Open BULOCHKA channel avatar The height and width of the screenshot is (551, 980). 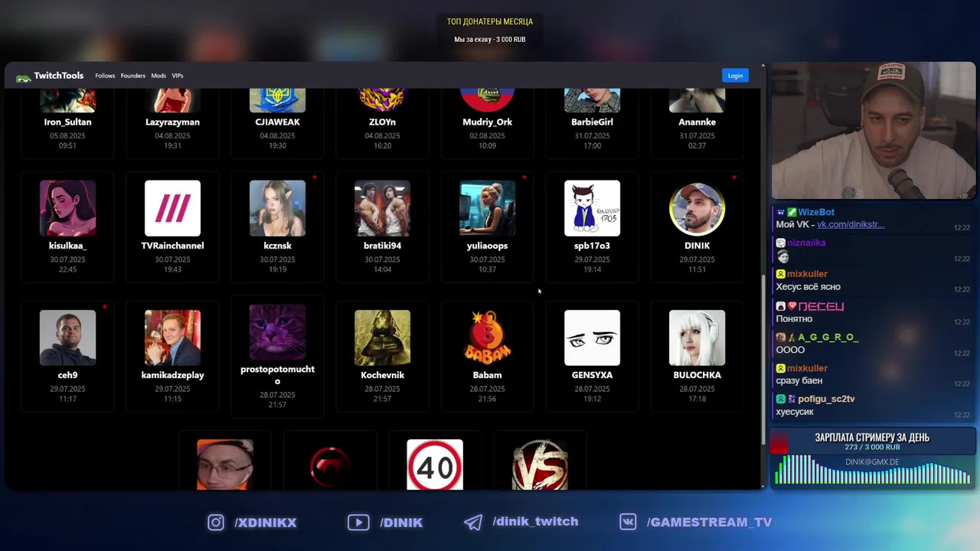click(697, 337)
